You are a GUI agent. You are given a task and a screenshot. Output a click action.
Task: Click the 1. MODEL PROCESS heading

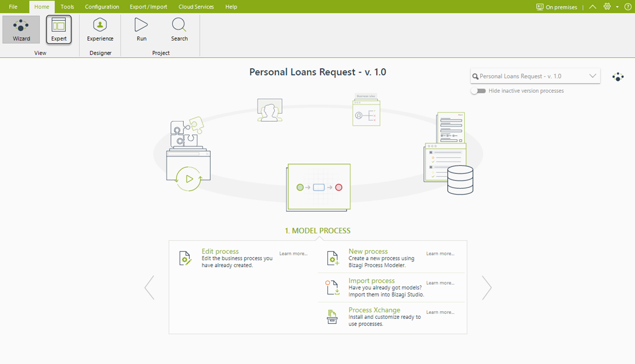pos(318,231)
